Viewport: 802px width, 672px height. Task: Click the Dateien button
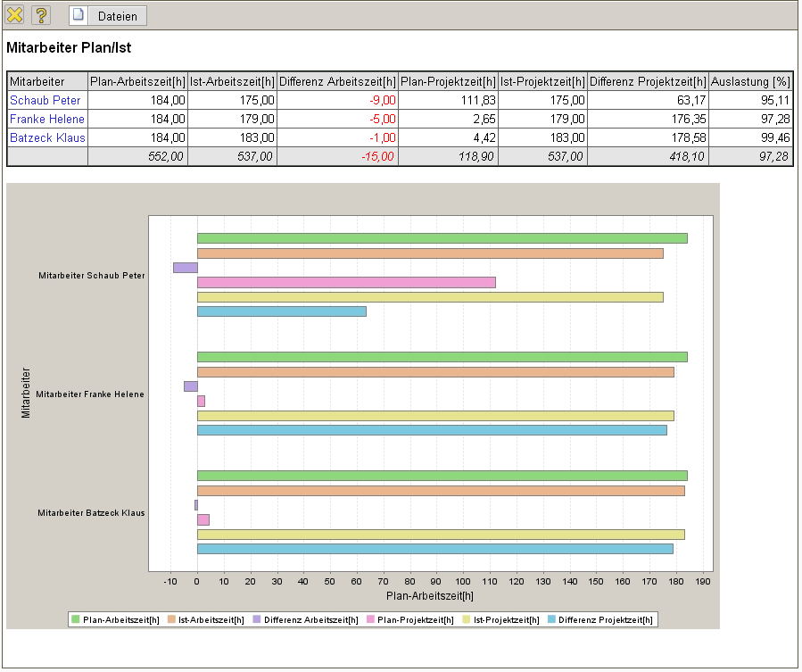pos(107,16)
